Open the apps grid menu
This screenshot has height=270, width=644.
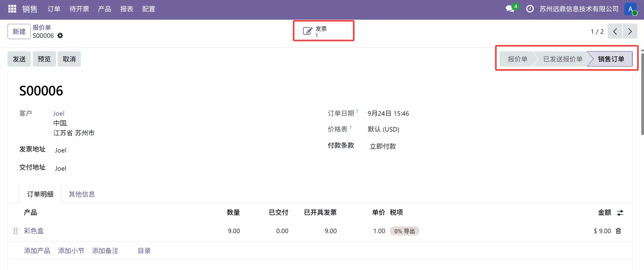click(x=12, y=9)
